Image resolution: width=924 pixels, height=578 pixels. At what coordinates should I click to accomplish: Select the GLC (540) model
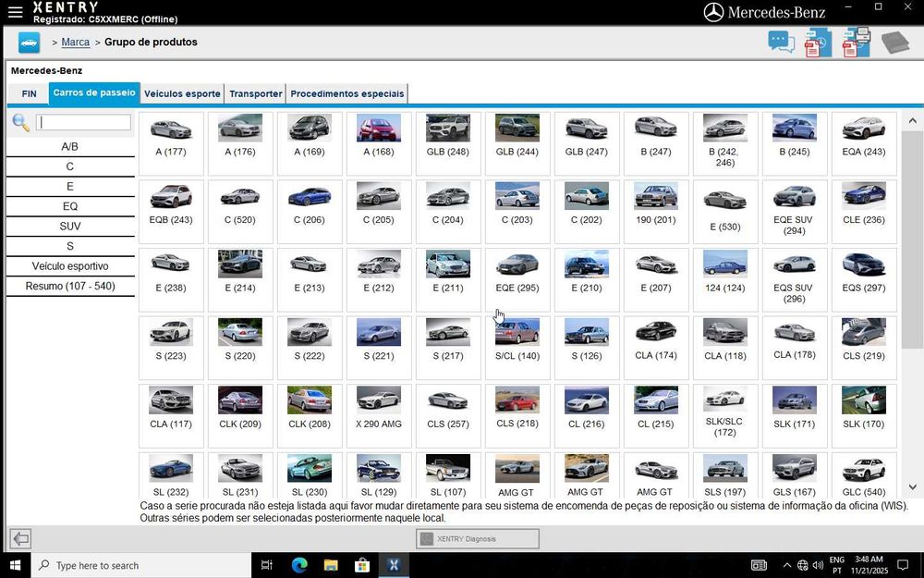pyautogui.click(x=864, y=474)
